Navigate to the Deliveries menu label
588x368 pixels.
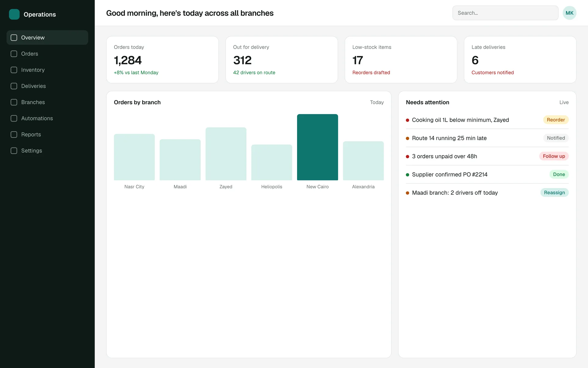(x=33, y=86)
